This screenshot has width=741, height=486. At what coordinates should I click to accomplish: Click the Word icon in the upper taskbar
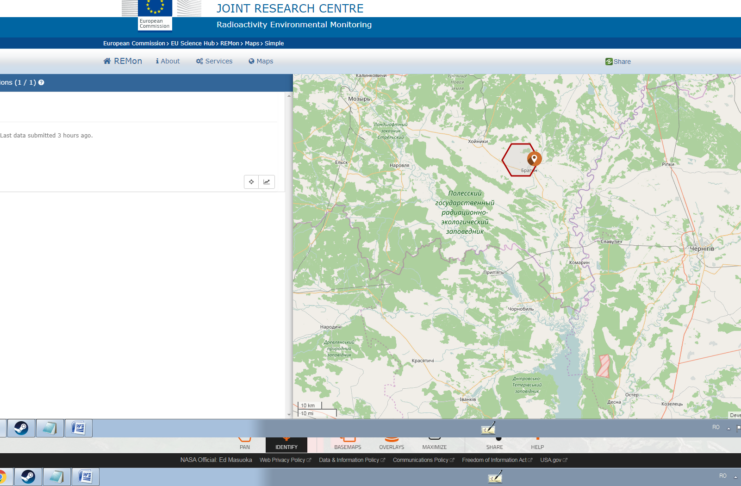coord(78,428)
